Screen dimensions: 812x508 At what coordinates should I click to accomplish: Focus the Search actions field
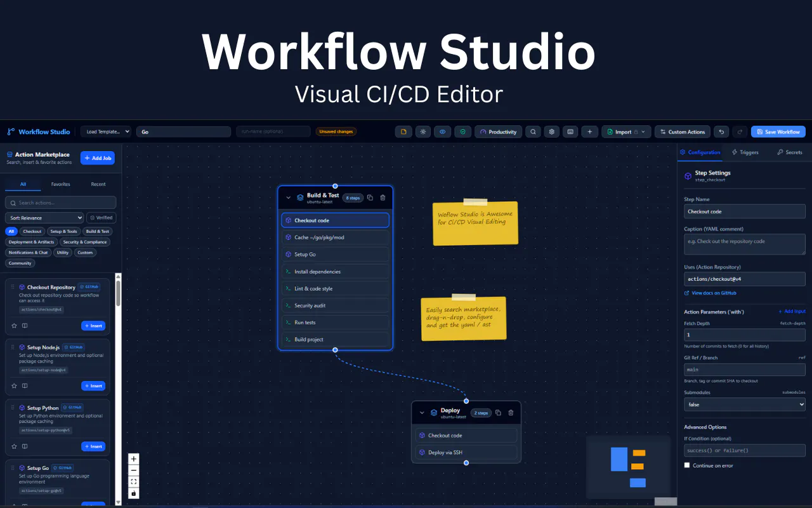pyautogui.click(x=61, y=203)
